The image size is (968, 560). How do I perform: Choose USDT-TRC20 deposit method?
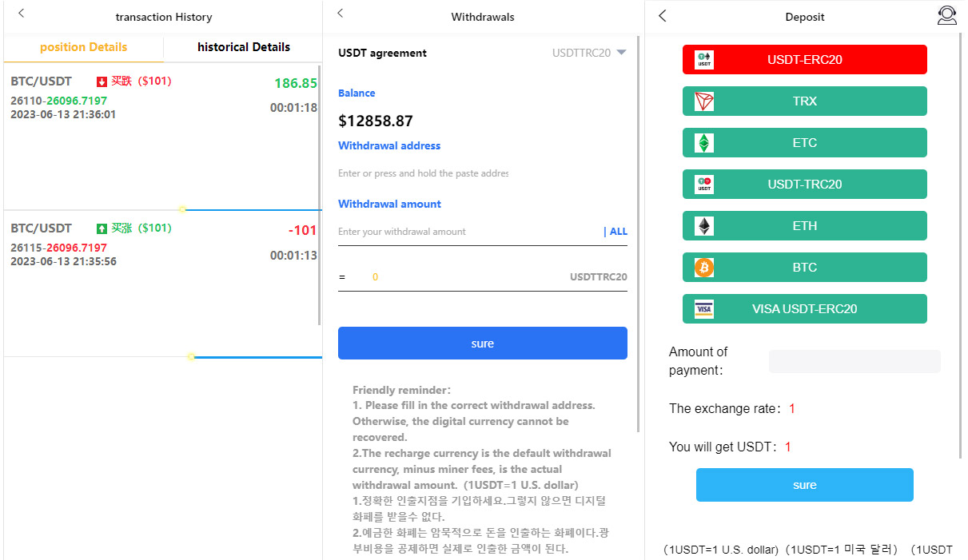(804, 185)
